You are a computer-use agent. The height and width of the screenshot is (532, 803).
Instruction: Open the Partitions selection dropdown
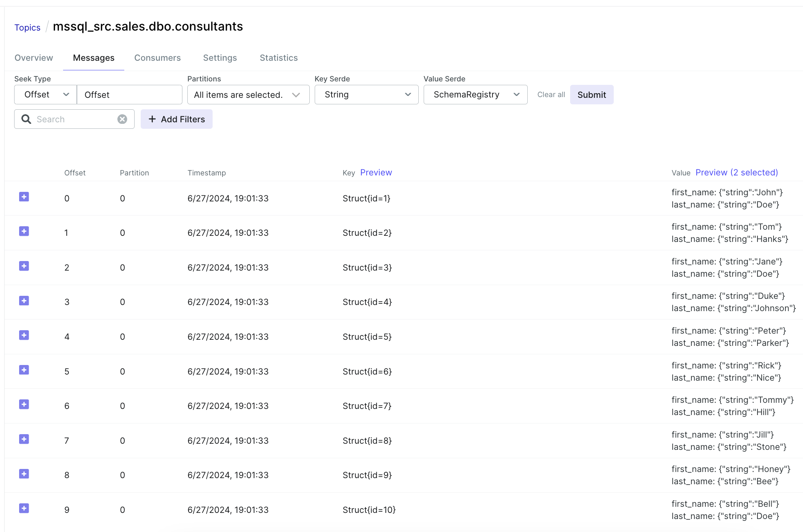point(248,95)
